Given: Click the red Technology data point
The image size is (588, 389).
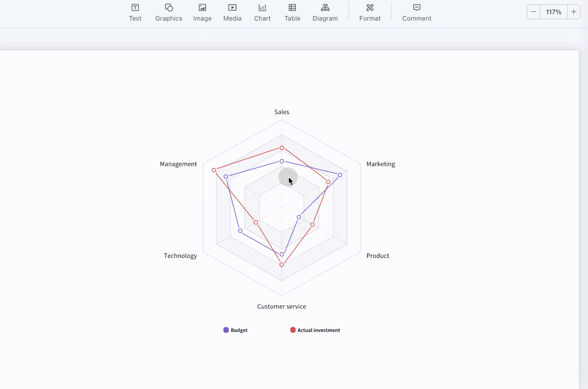Looking at the screenshot, I should coord(256,222).
